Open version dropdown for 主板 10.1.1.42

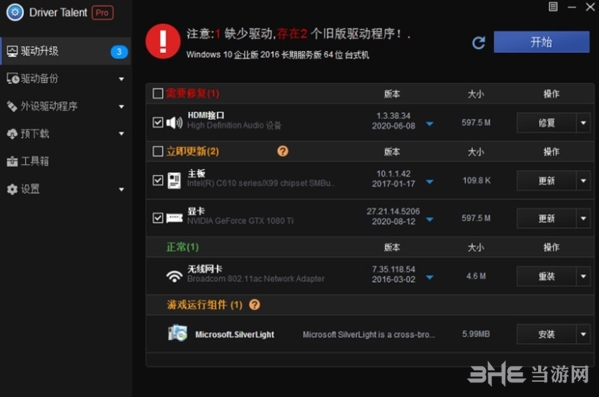click(x=430, y=182)
